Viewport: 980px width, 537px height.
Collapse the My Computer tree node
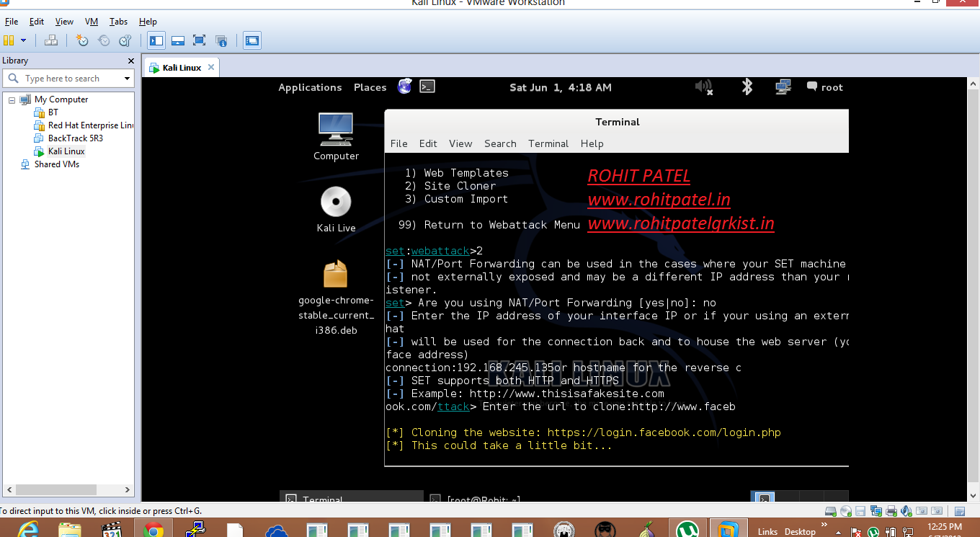pos(12,99)
